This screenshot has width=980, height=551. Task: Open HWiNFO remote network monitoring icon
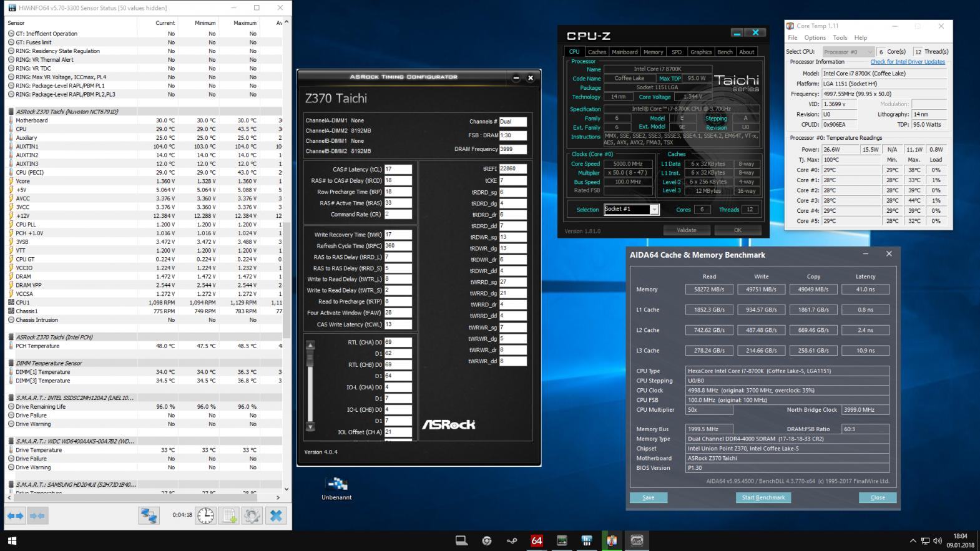149,515
